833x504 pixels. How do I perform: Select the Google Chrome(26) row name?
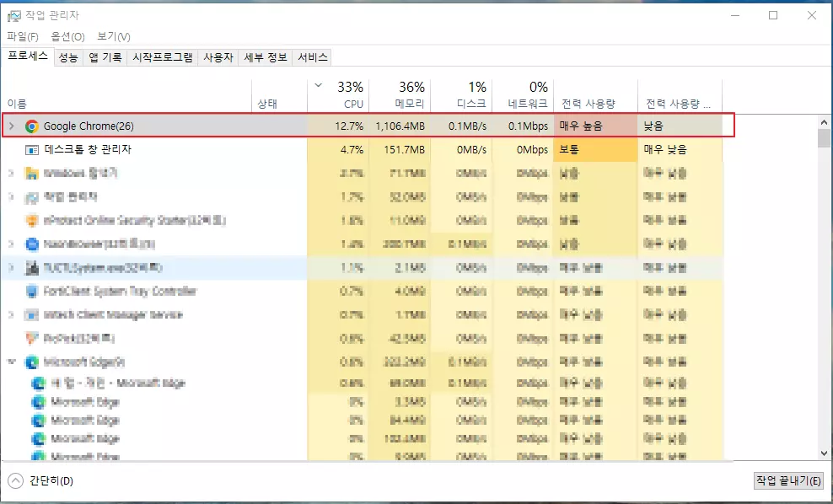89,126
